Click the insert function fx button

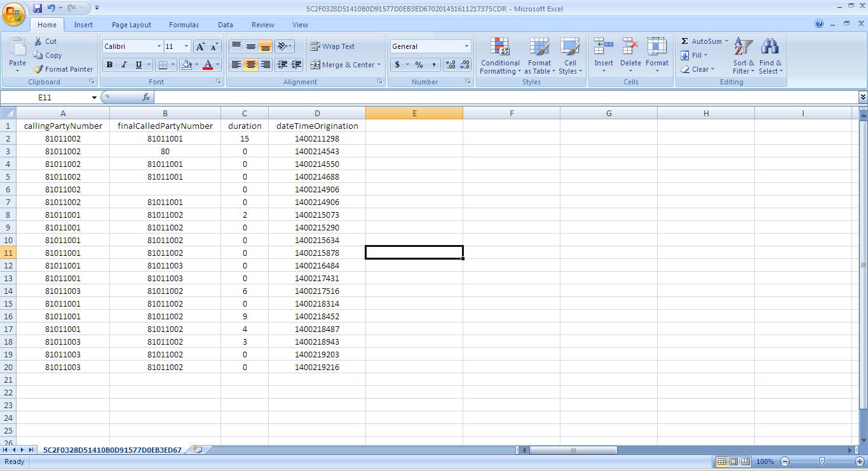pyautogui.click(x=146, y=97)
